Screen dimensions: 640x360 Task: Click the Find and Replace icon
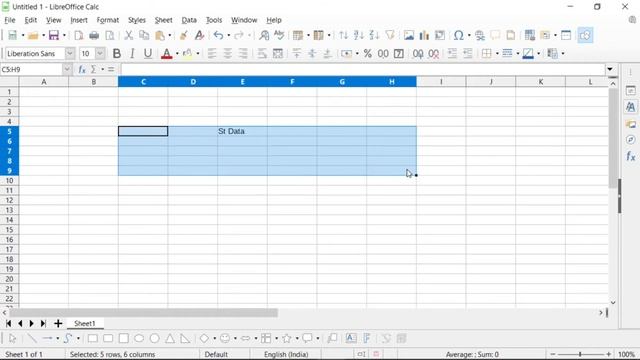click(264, 35)
